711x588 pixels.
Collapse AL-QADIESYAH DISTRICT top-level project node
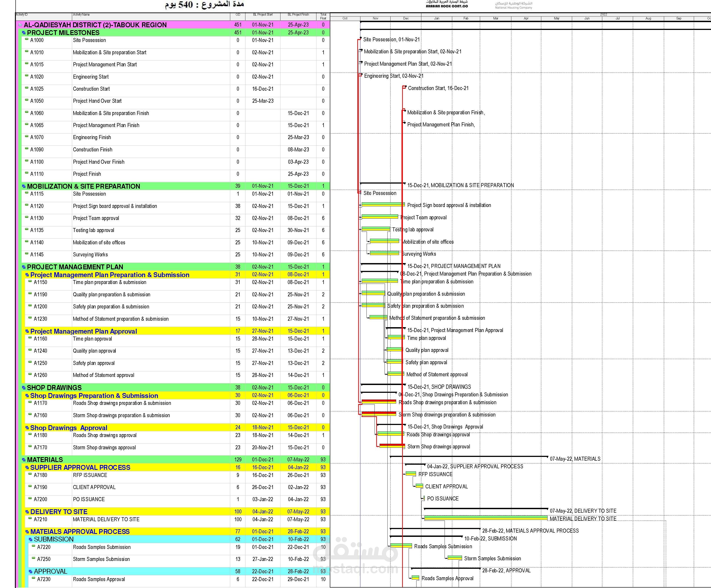pos(20,25)
